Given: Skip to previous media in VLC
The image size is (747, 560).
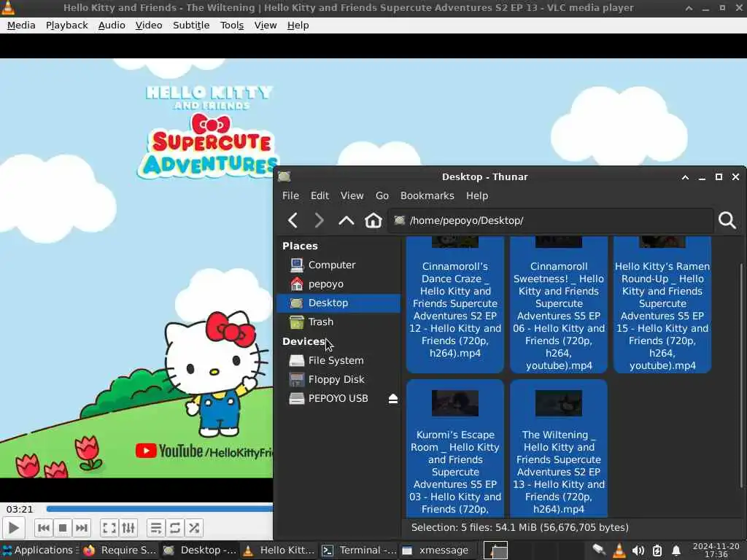Looking at the screenshot, I should click(43, 528).
